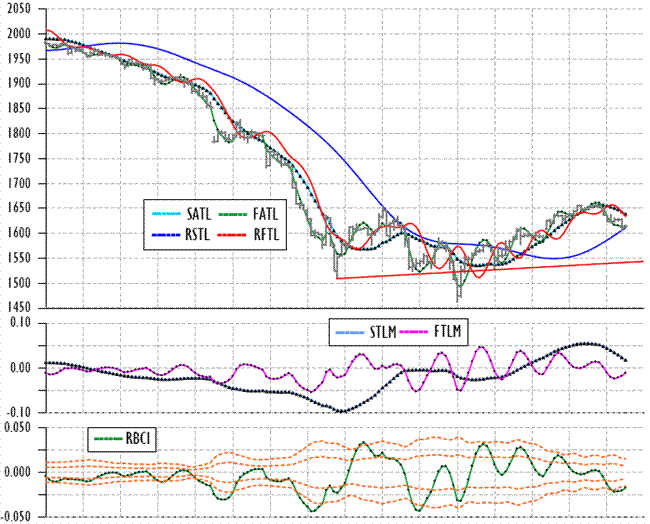Click the cyan SATL legend line sample
The height and width of the screenshot is (524, 650).
[167, 214]
